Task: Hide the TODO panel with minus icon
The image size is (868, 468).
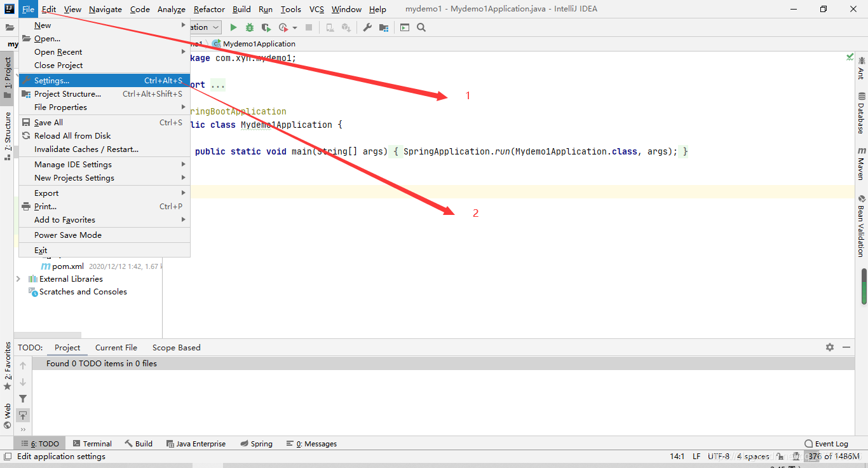Action: (846, 347)
